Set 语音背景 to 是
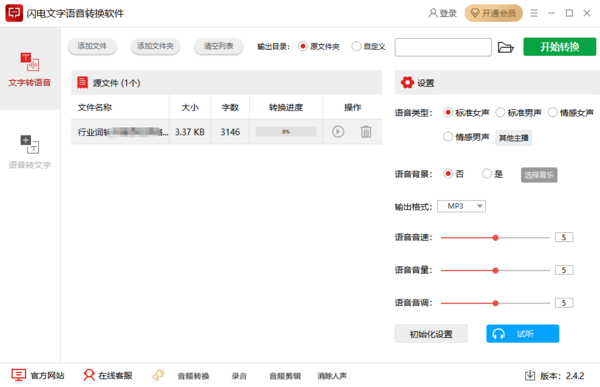The width and height of the screenshot is (600, 387). (492, 174)
